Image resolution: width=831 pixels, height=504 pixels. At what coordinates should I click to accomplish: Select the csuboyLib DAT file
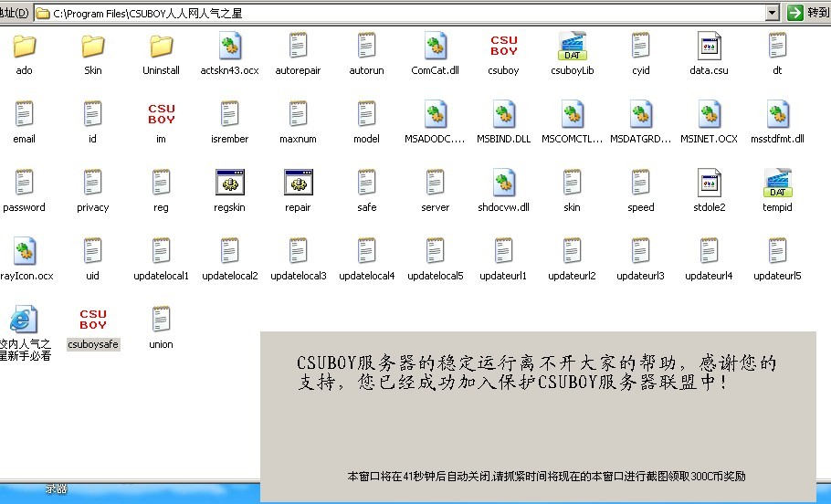point(572,47)
